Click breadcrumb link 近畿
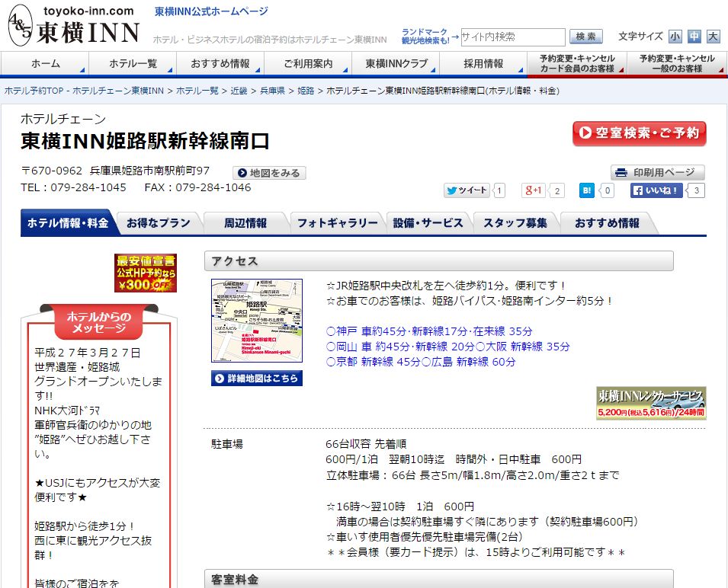This screenshot has height=588, width=728. tap(239, 91)
